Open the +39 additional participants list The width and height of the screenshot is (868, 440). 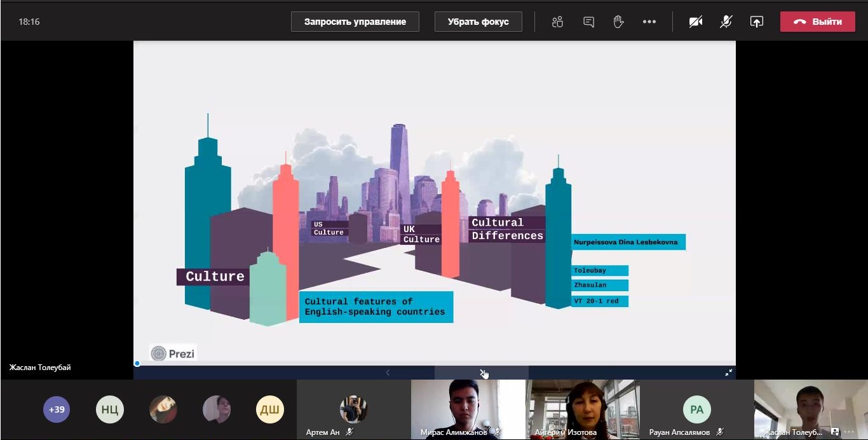pyautogui.click(x=57, y=409)
